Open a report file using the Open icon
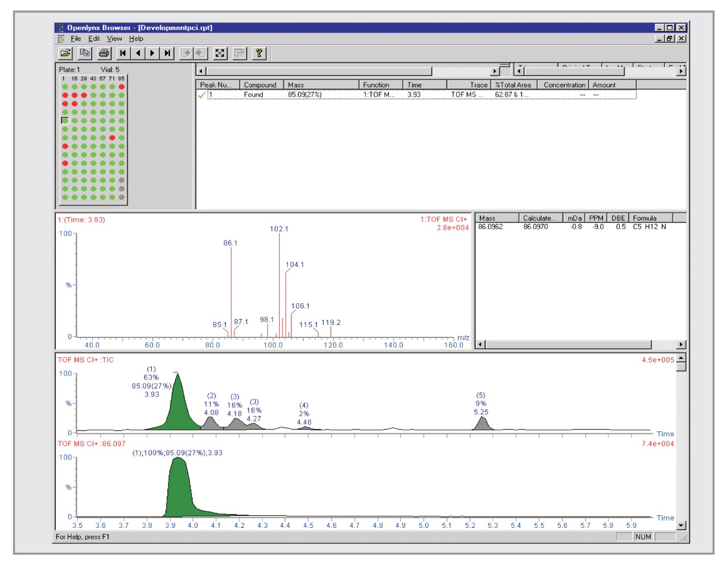728x566 pixels. coord(66,52)
